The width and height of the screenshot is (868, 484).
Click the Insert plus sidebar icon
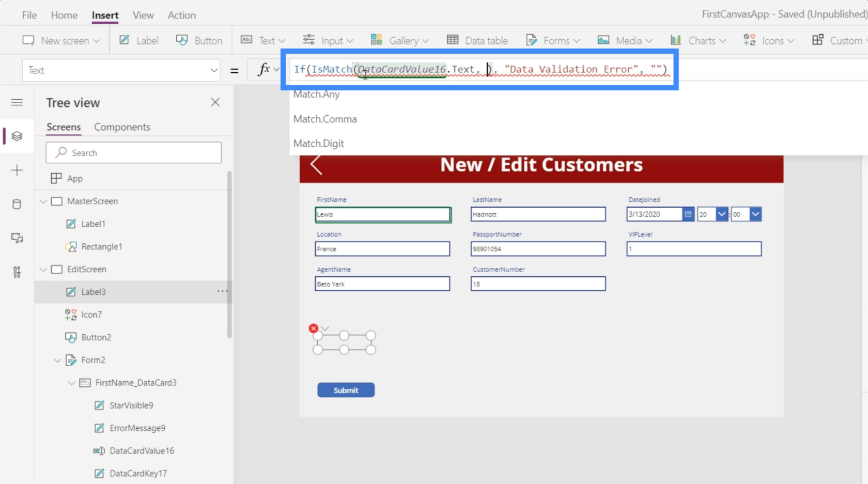tap(17, 170)
